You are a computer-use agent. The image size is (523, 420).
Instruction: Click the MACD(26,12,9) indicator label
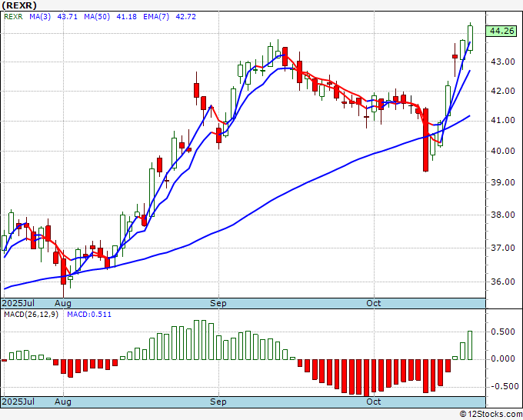pos(31,315)
